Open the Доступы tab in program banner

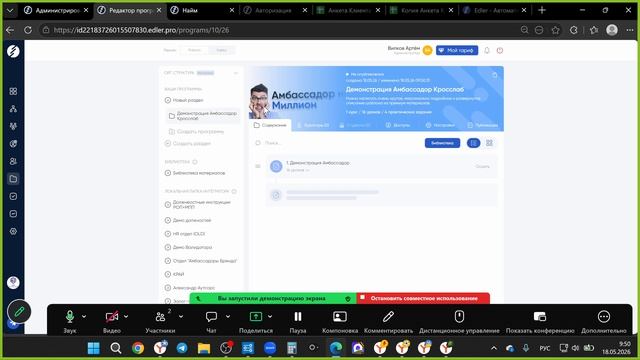point(398,125)
